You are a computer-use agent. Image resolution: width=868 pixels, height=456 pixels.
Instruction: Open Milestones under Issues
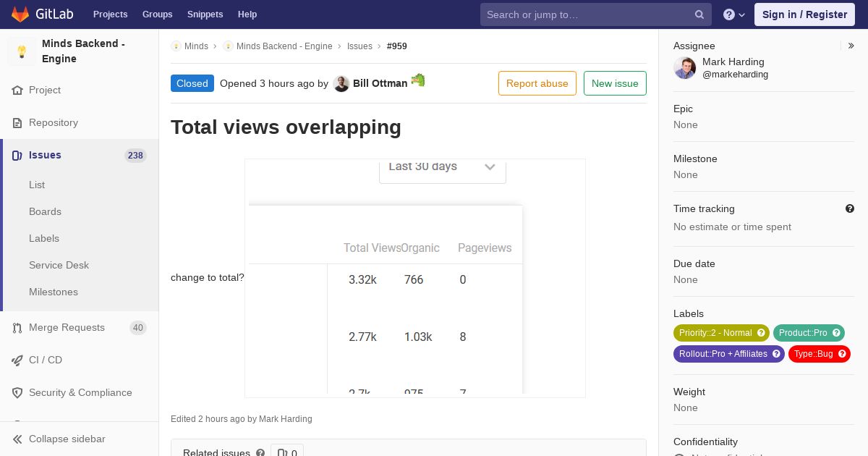coord(54,292)
